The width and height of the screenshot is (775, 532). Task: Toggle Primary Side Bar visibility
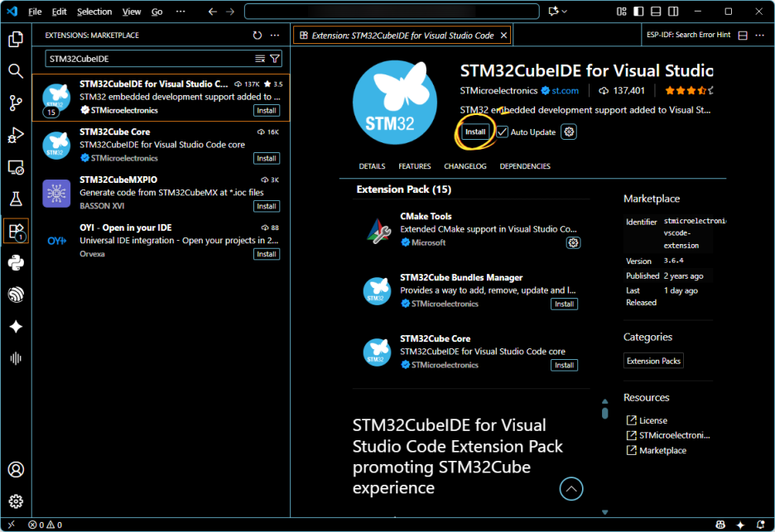tap(638, 12)
